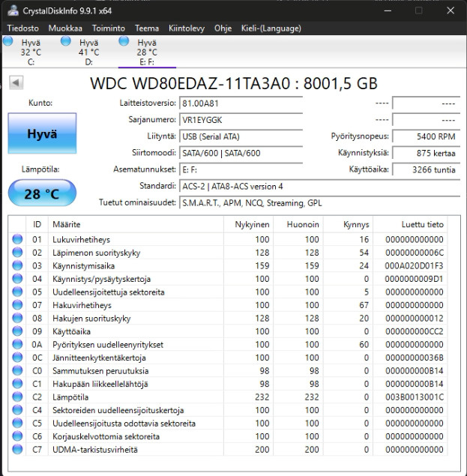Screen dimensions: 467x476
Task: Click status orb for 01 Lukuvirhetiheys
Action: (x=17, y=239)
